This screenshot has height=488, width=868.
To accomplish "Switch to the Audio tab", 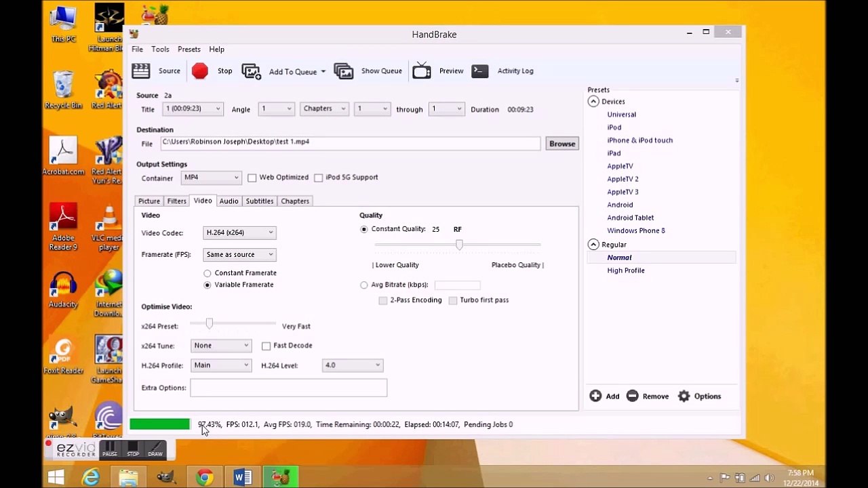I will [x=229, y=201].
